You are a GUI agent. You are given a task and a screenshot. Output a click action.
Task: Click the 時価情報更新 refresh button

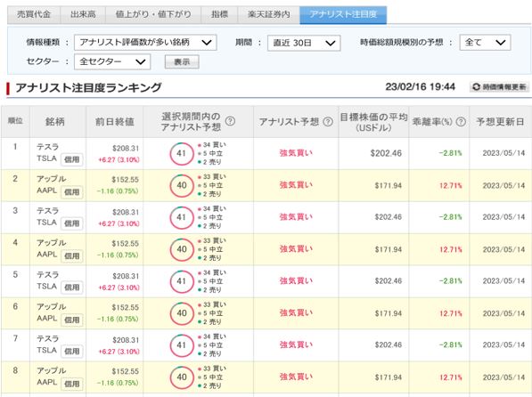(499, 87)
